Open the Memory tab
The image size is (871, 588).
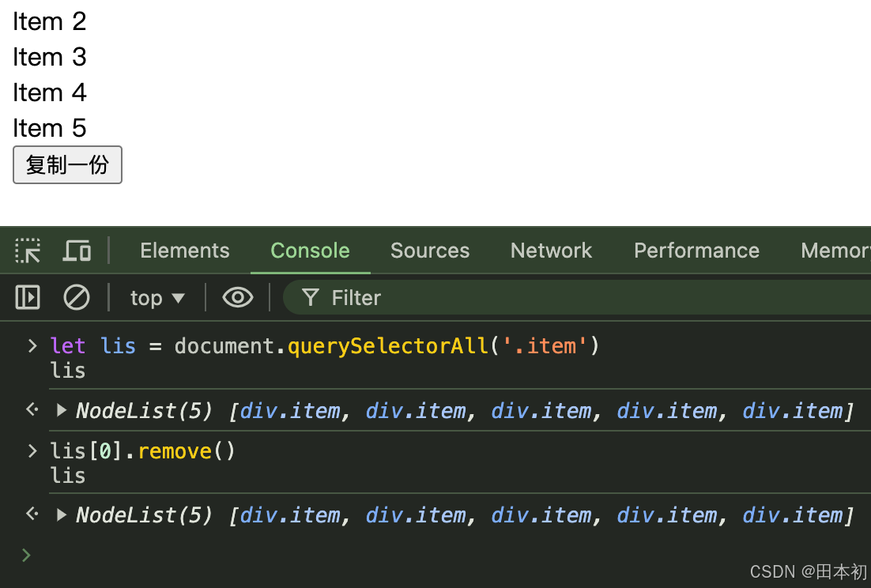point(835,251)
